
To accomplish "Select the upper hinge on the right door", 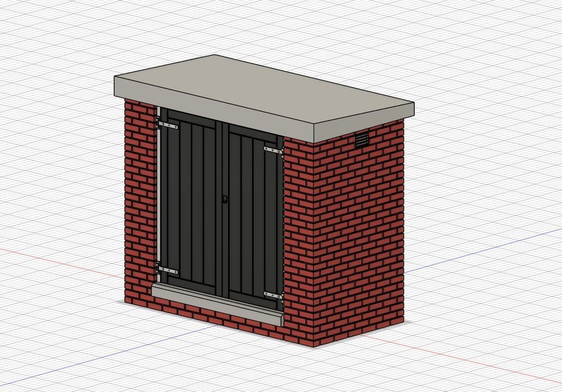I will click(273, 150).
